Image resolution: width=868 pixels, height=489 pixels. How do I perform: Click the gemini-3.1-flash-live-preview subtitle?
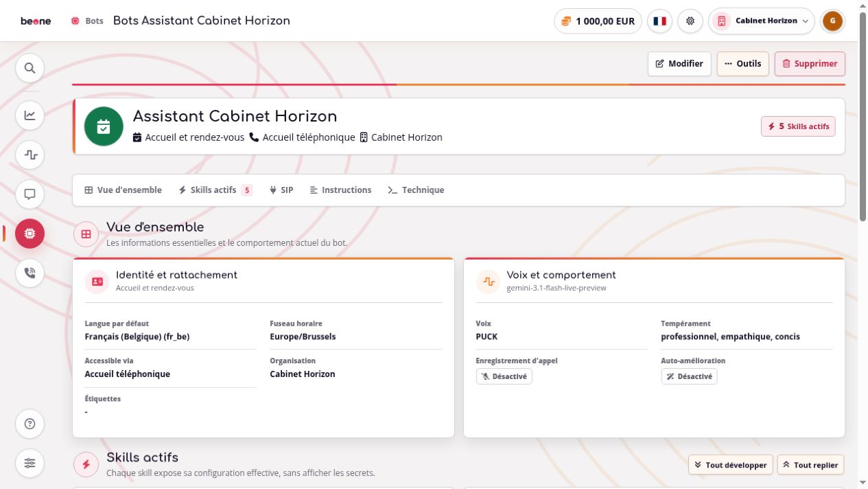pyautogui.click(x=556, y=288)
